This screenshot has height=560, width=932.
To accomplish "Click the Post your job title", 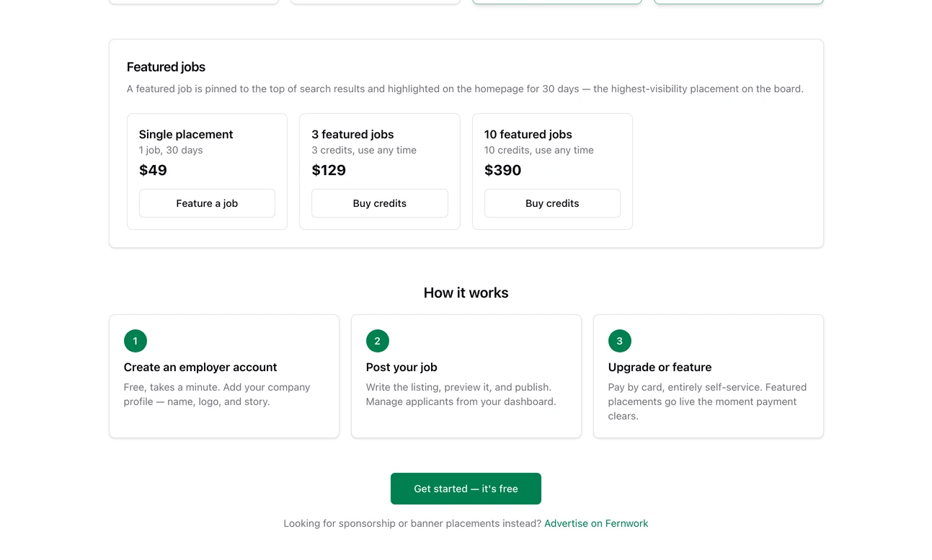I will (401, 367).
